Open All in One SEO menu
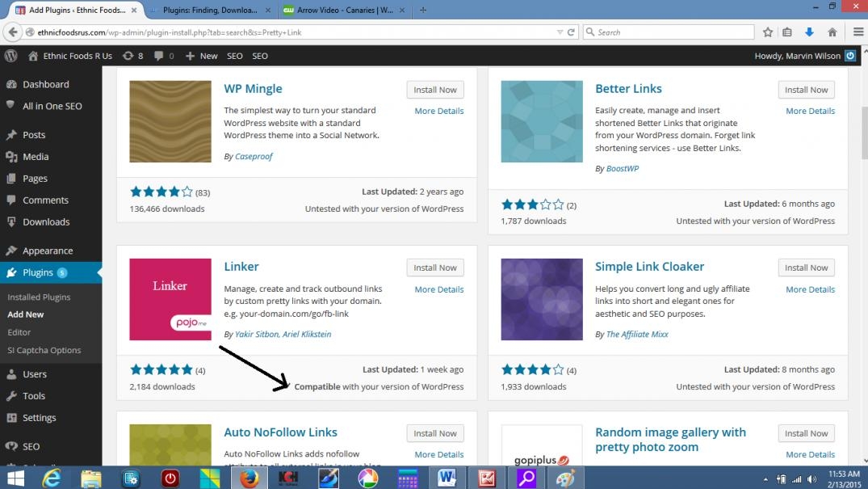Image resolution: width=868 pixels, height=489 pixels. (x=51, y=106)
